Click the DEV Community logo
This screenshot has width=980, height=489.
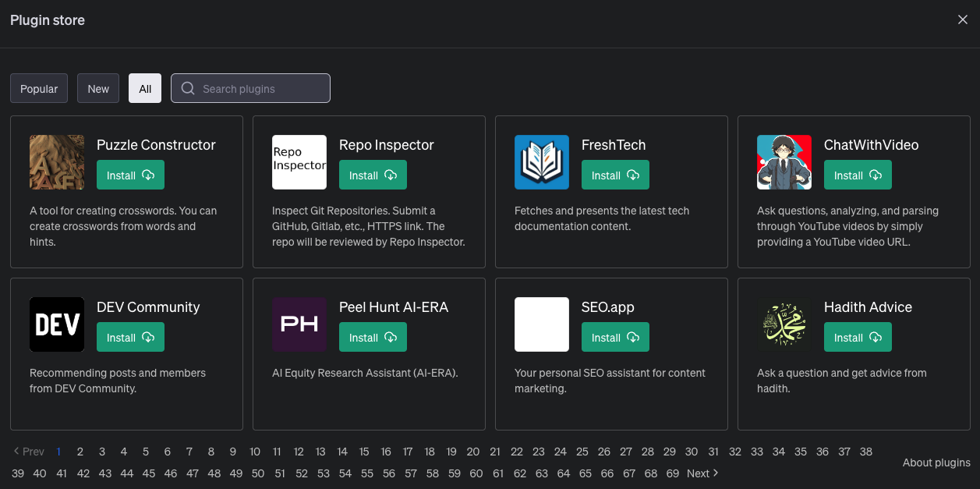pos(57,324)
